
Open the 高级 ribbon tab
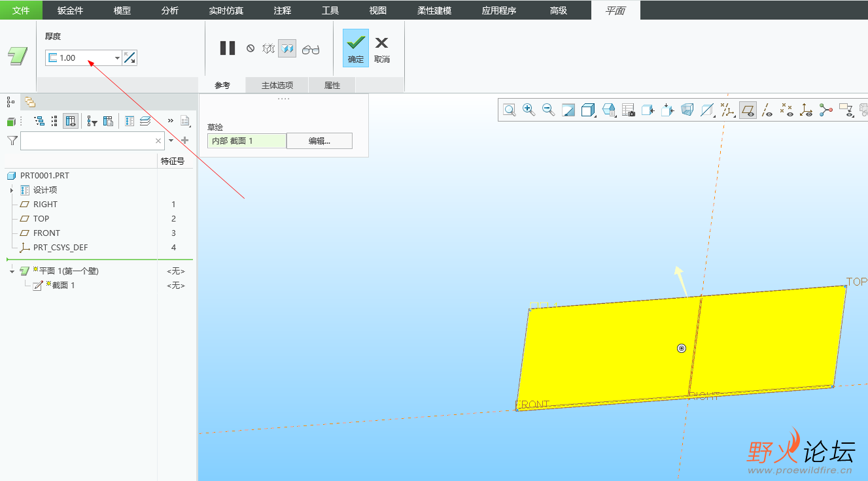[x=559, y=10]
